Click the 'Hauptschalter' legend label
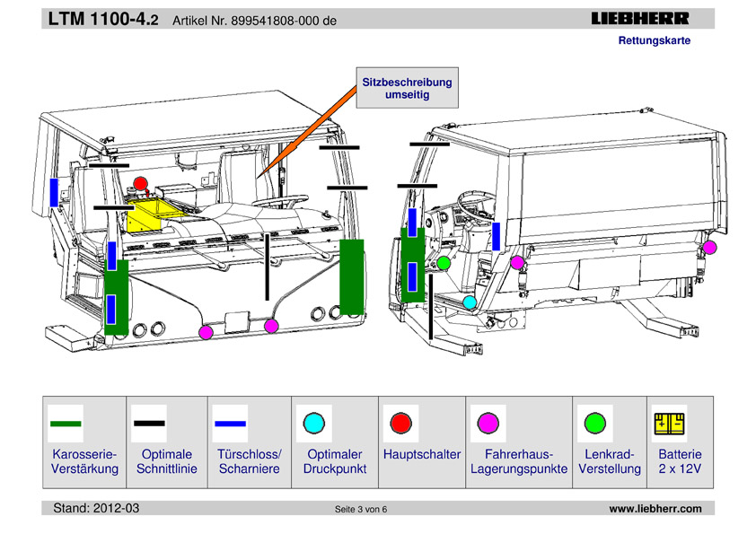Screen dimensions: 756x534 coord(422,454)
